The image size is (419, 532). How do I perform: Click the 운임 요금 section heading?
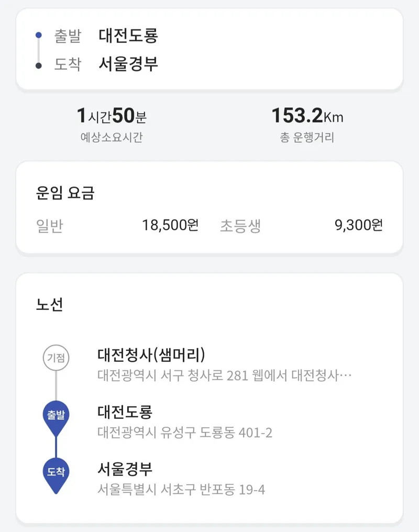coord(65,193)
